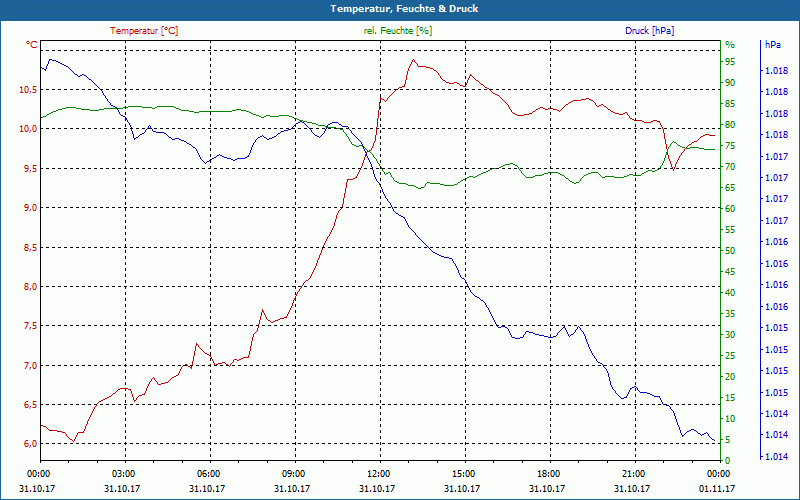Click the '09:00' time axis label
This screenshot has width=800, height=500.
[x=293, y=473]
